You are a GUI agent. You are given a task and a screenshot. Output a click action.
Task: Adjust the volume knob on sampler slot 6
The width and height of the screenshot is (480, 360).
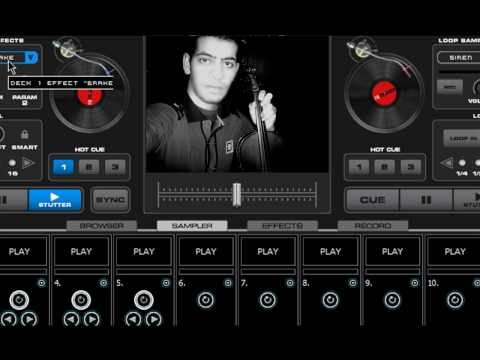tap(206, 300)
